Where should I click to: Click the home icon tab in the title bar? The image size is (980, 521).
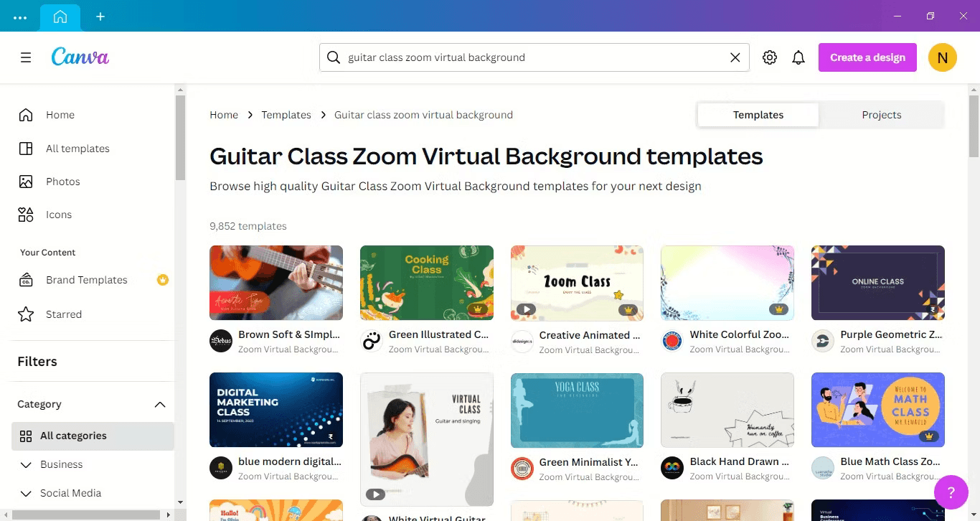pyautogui.click(x=60, y=17)
